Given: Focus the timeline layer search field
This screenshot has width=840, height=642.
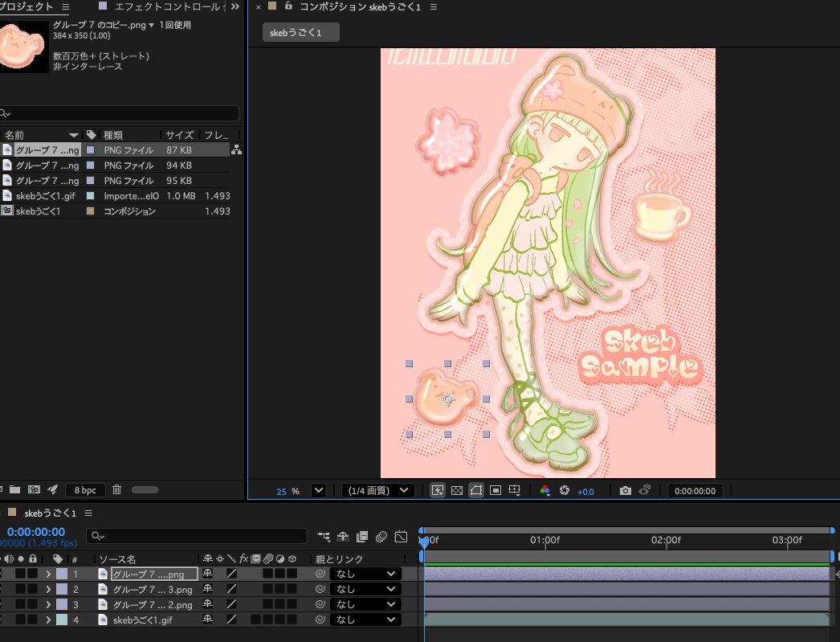Looking at the screenshot, I should 197,536.
